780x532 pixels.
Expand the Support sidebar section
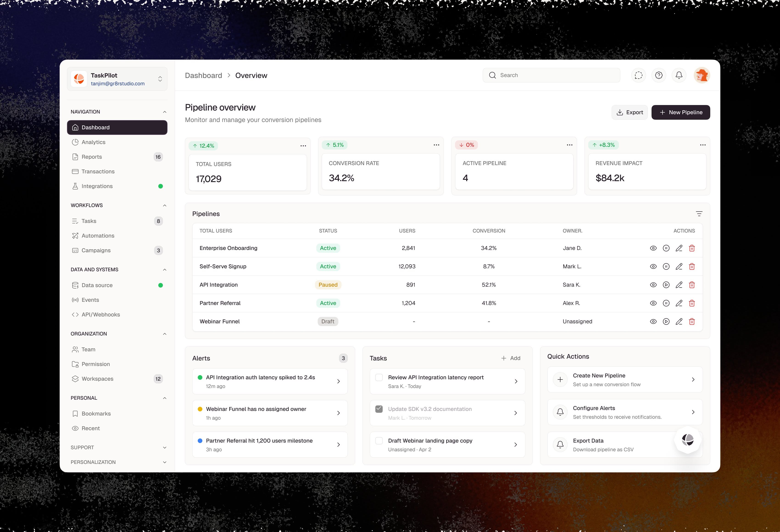164,447
